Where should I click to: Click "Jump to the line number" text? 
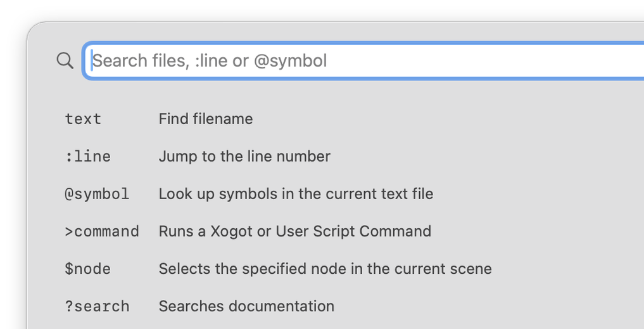click(244, 157)
